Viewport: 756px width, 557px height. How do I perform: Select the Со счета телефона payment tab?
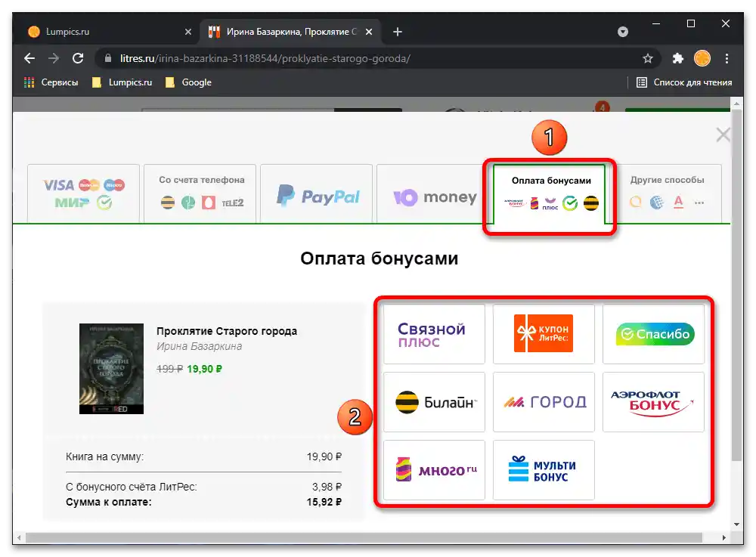(200, 193)
